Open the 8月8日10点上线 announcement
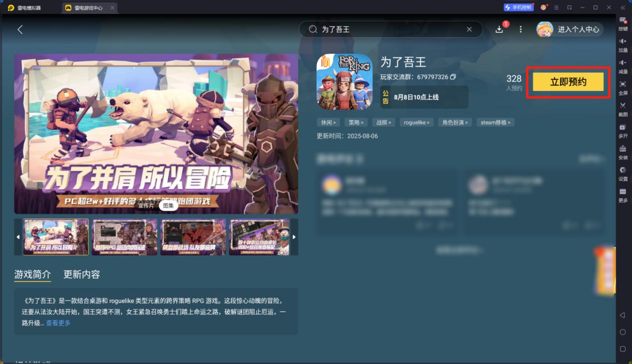Screen dimensions: 632x364 (424, 97)
